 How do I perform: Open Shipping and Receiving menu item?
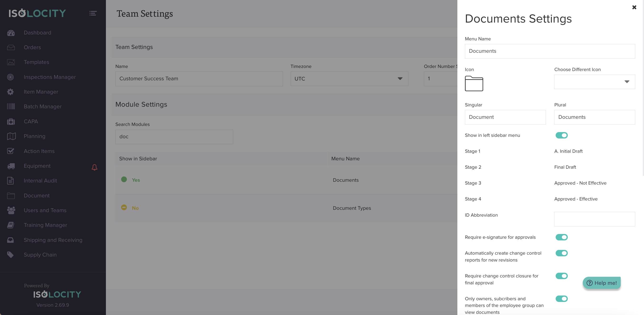[53, 240]
